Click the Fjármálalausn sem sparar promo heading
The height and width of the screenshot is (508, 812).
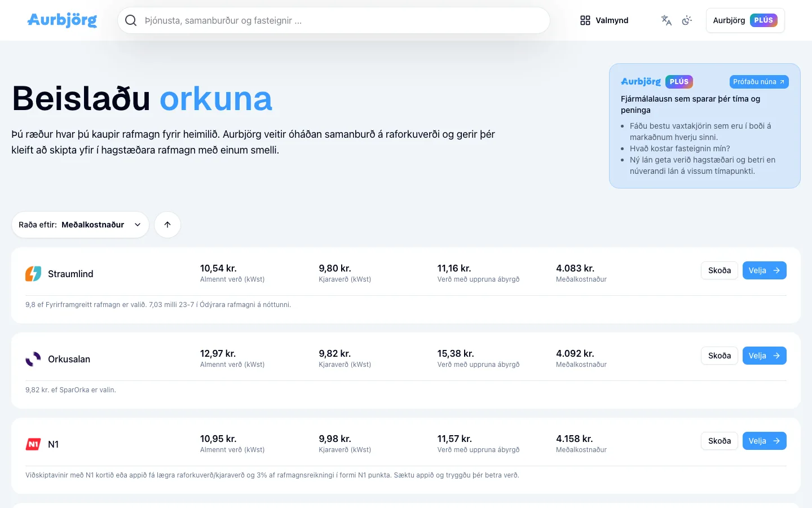tap(691, 104)
